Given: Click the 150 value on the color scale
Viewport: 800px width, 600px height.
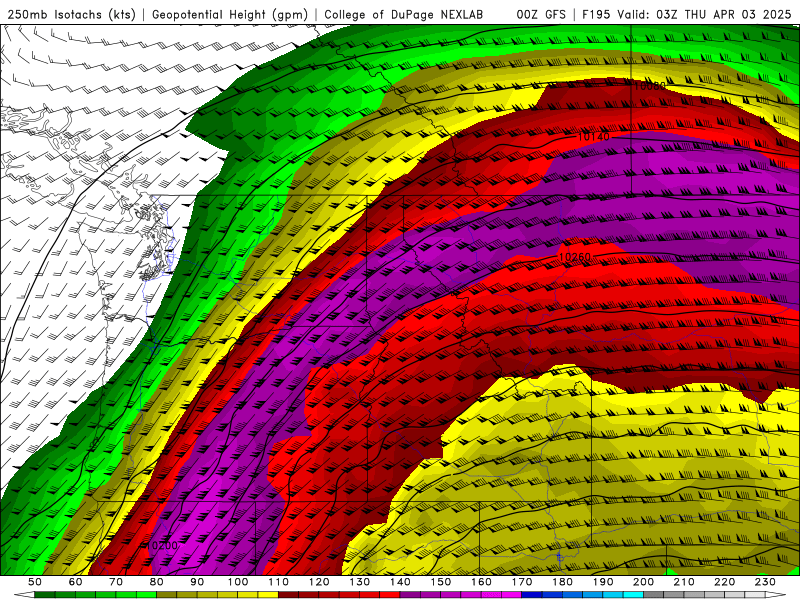Looking at the screenshot, I should [441, 582].
